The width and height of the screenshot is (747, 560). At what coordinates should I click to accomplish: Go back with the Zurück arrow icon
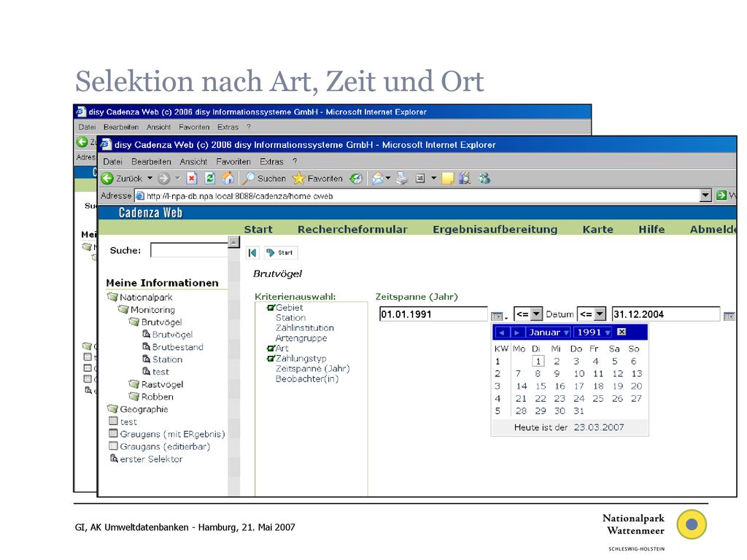pyautogui.click(x=108, y=179)
